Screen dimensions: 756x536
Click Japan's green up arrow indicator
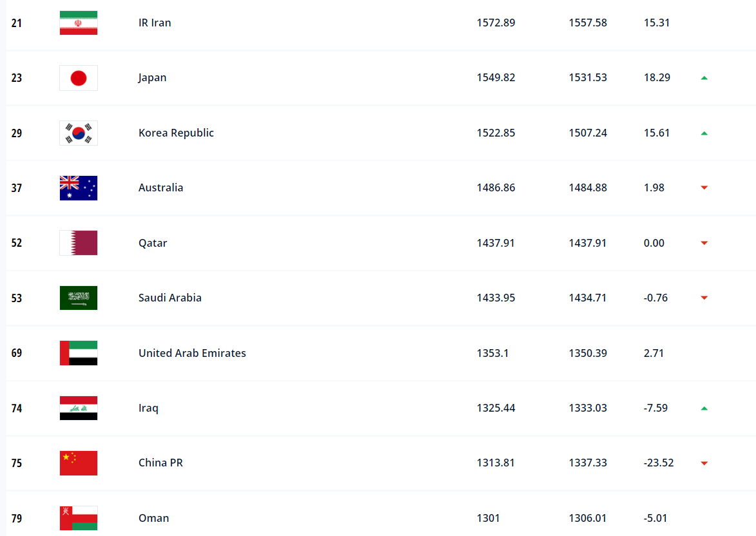[704, 78]
